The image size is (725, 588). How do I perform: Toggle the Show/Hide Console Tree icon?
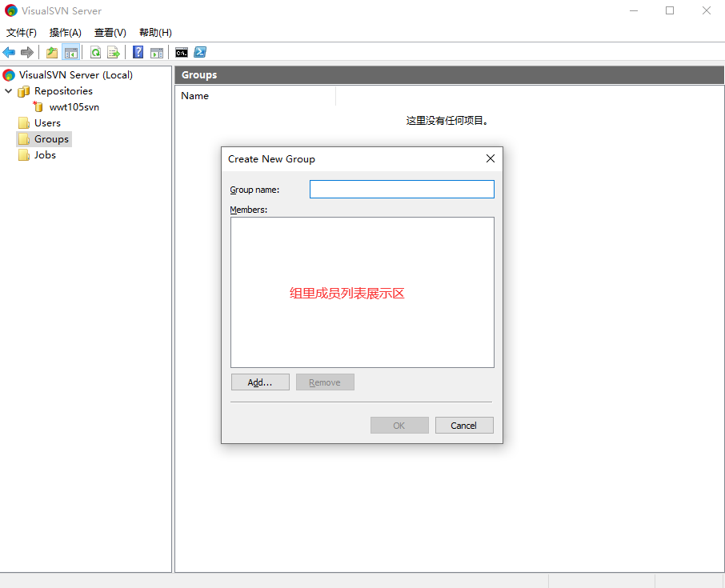click(71, 53)
